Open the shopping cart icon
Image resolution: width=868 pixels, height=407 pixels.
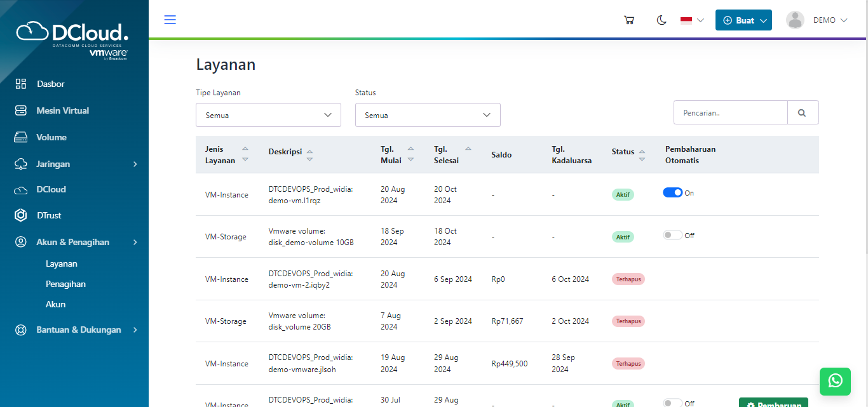(x=628, y=20)
